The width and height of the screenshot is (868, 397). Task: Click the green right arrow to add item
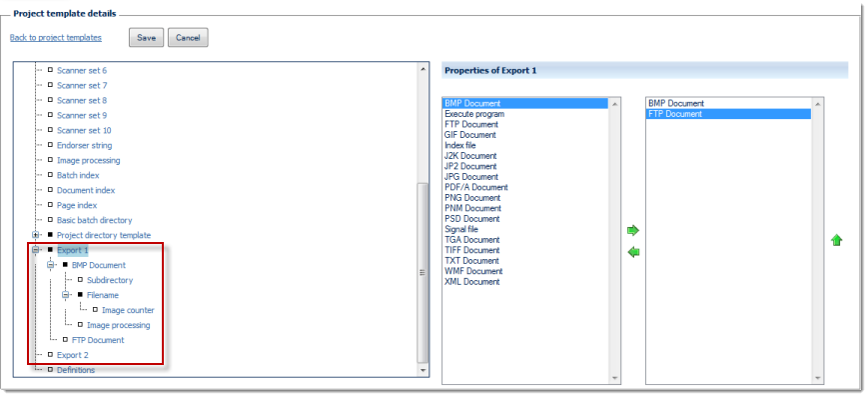(x=632, y=230)
